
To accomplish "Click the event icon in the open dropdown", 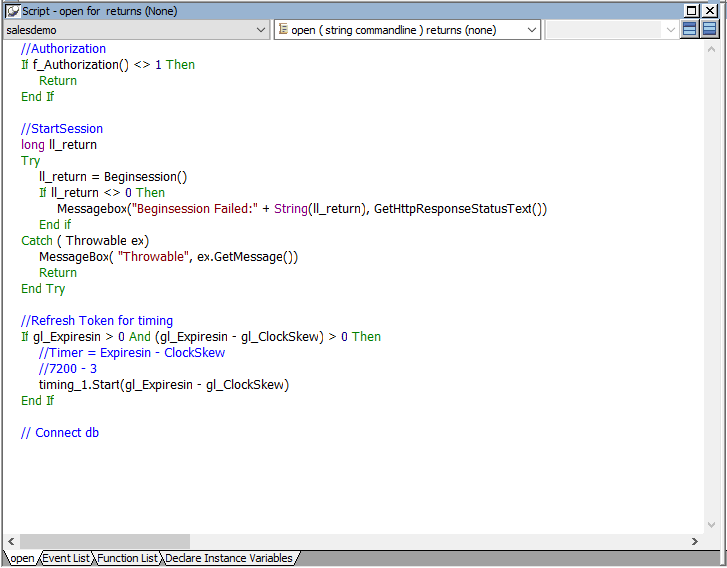I will (x=283, y=30).
